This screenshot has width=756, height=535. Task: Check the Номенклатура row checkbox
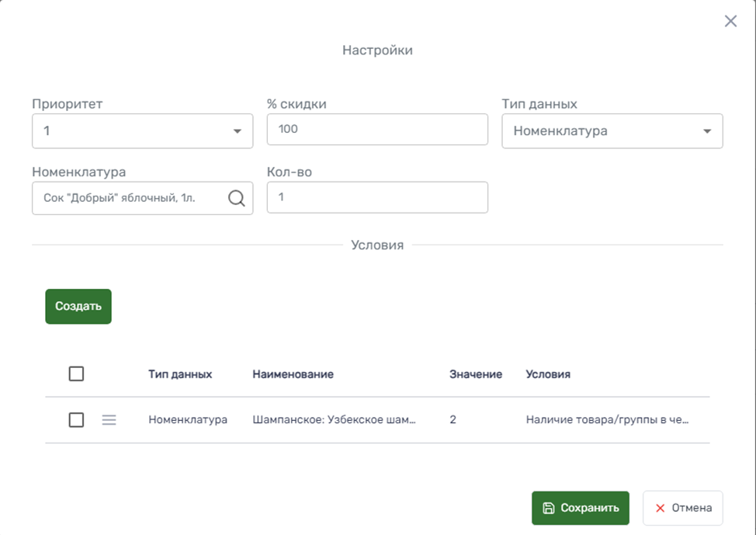(76, 420)
